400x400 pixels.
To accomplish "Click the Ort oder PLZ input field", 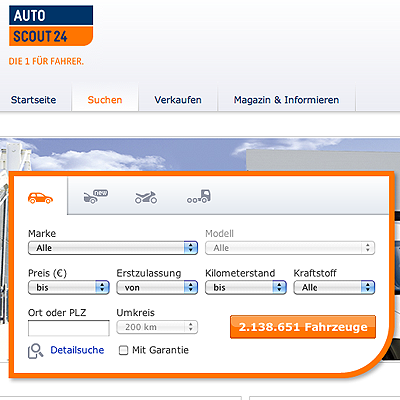I will coord(69,328).
